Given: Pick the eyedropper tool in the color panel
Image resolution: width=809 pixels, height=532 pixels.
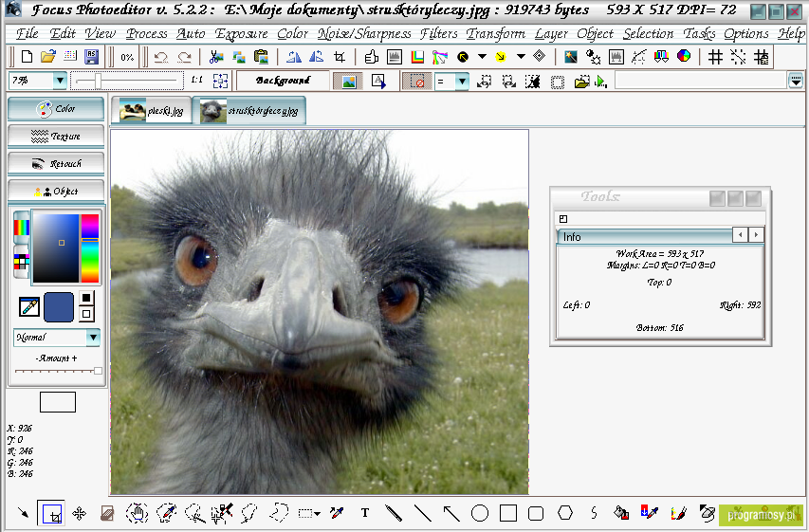Looking at the screenshot, I should coord(29,306).
